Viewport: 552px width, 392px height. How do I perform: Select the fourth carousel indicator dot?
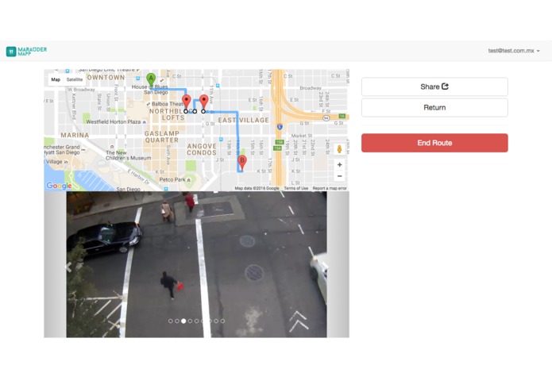point(190,321)
